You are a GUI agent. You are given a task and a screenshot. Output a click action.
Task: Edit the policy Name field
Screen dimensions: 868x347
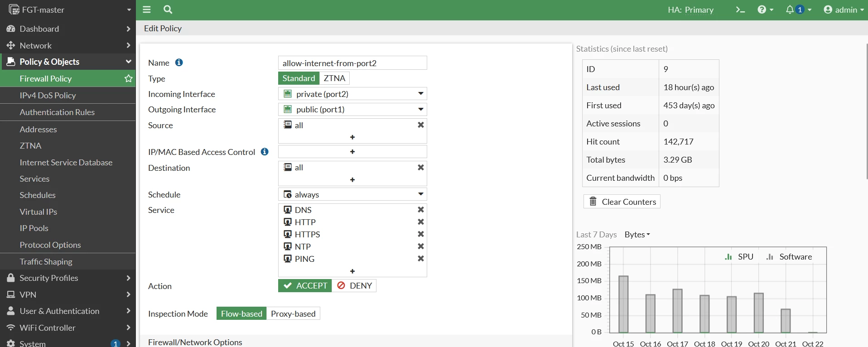(x=352, y=63)
